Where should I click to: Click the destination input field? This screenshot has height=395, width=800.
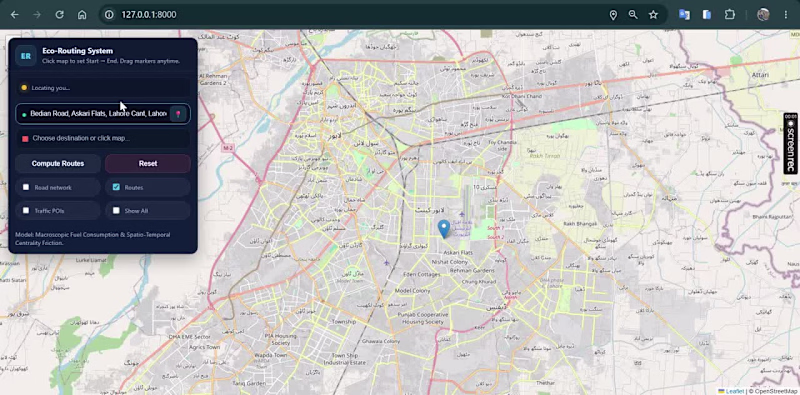(x=103, y=138)
